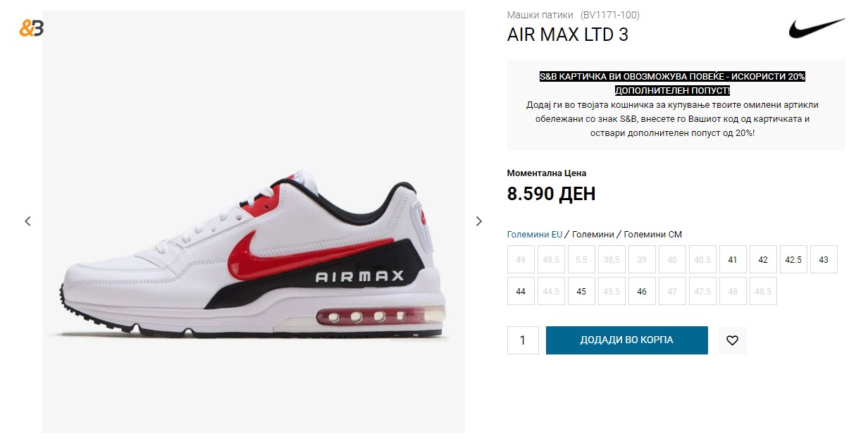Screen dimensions: 868x439
Task: Click the S&B картичка promo banner text
Action: (672, 83)
